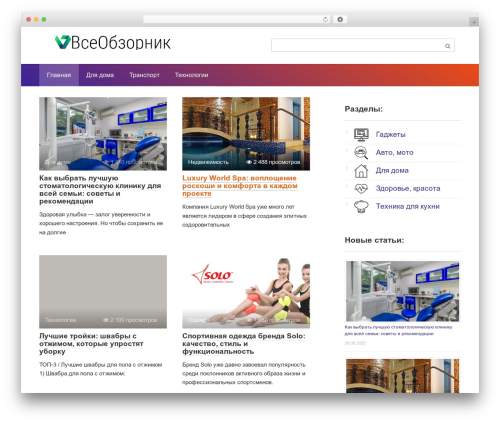Click the ВсеОбзорник logo
This screenshot has width=500, height=423.
[x=113, y=43]
